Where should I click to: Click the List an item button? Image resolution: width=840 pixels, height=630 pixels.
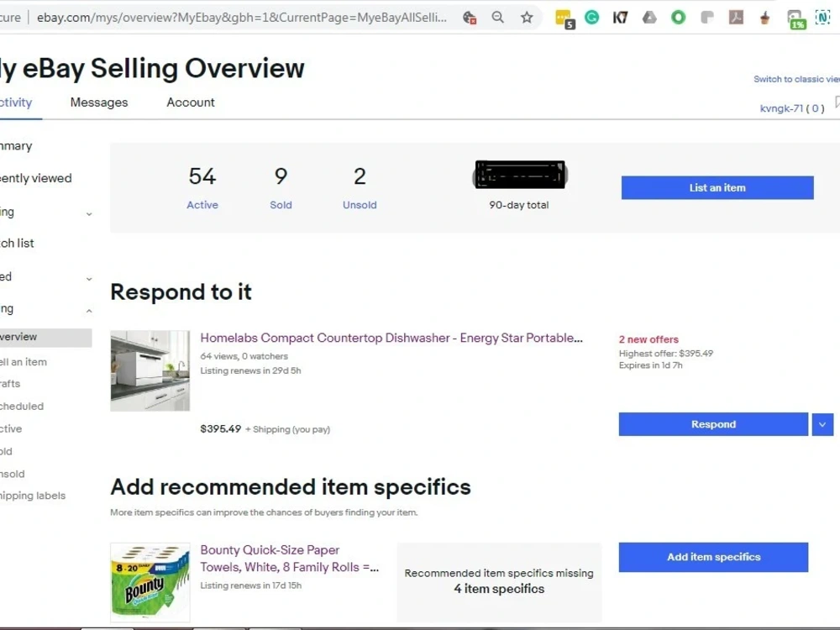pyautogui.click(x=717, y=188)
